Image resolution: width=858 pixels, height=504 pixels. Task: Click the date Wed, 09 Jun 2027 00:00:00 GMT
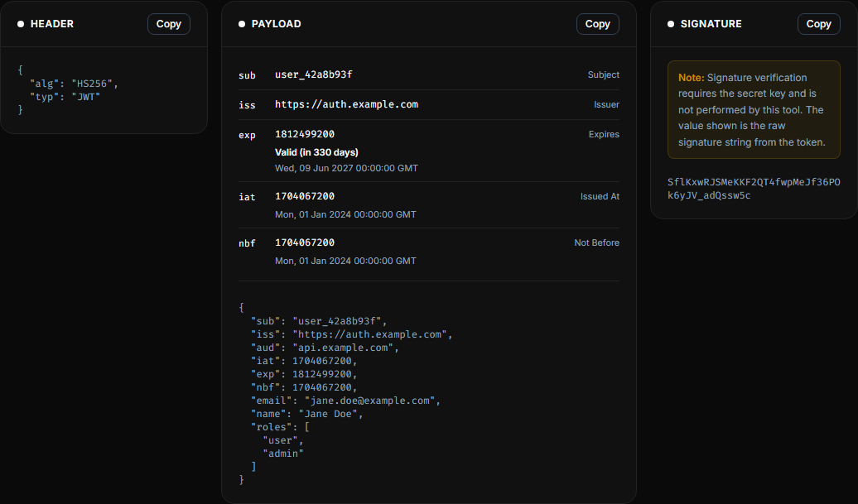click(x=346, y=168)
